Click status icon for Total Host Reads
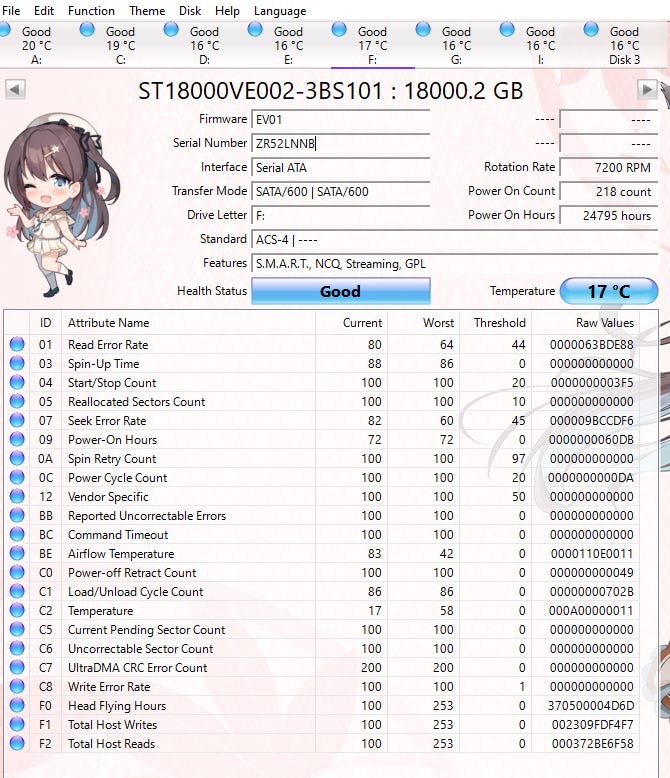The height and width of the screenshot is (778, 670). tap(17, 743)
